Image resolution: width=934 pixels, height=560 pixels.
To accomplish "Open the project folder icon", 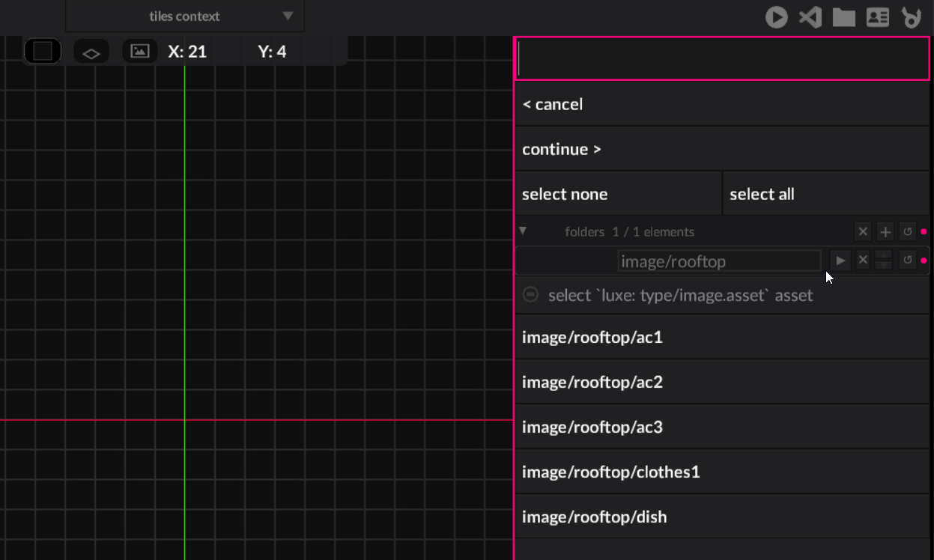I will tap(843, 17).
